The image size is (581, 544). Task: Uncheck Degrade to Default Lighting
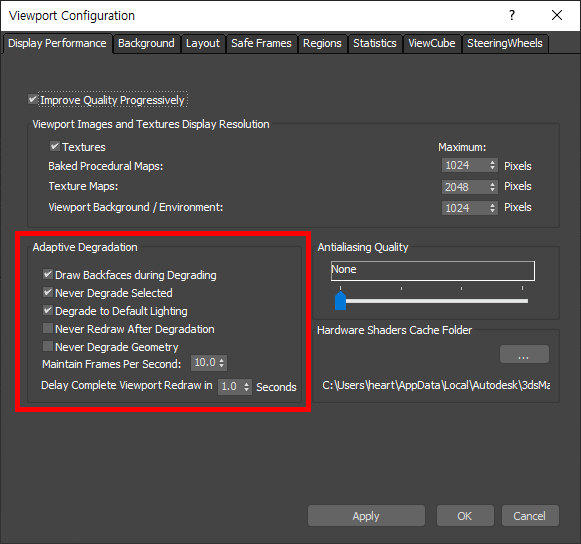[x=48, y=310]
